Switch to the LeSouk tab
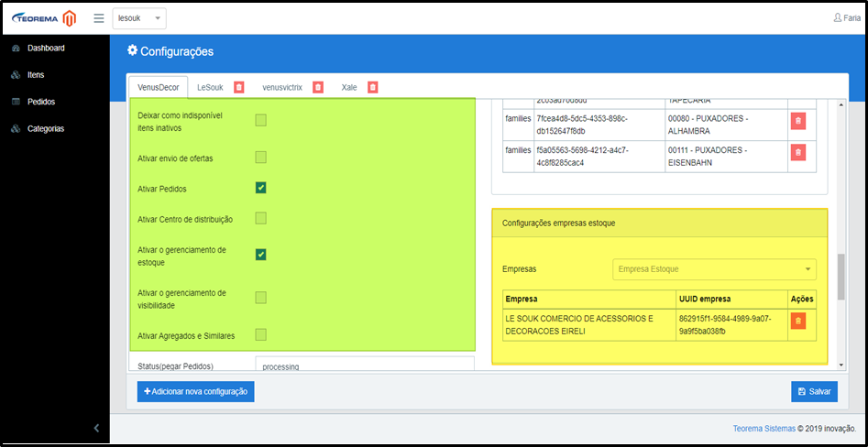This screenshot has width=868, height=447. click(210, 87)
